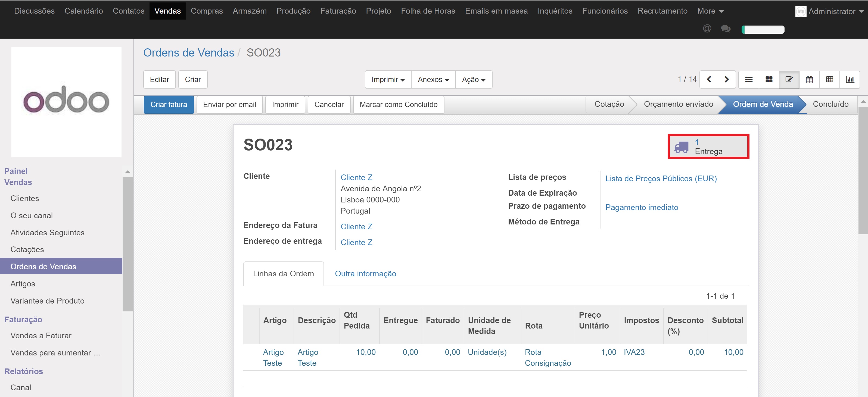Open graph chart view icon
Image resolution: width=868 pixels, height=397 pixels.
[850, 79]
